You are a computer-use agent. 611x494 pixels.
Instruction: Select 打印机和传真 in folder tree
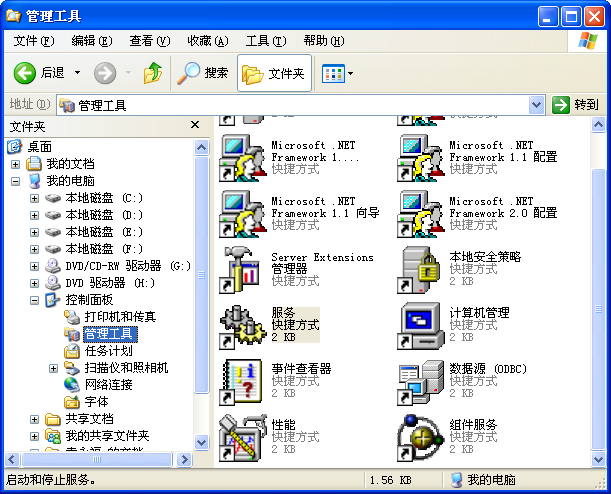[x=120, y=317]
